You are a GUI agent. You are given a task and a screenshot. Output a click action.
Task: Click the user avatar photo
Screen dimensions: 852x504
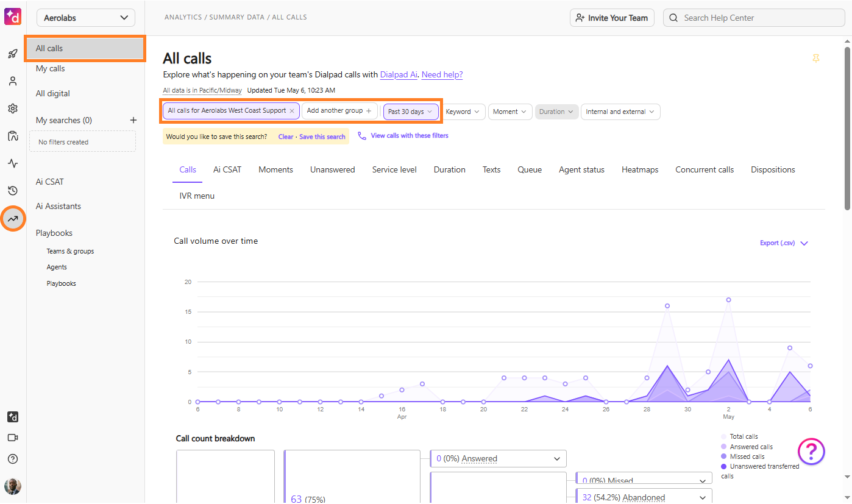coord(13,486)
